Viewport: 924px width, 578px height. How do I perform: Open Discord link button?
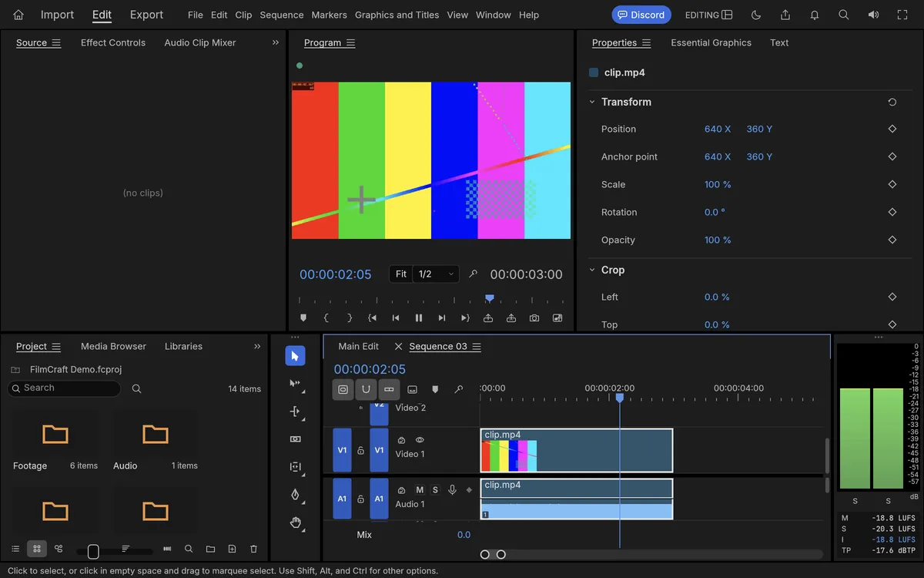(x=641, y=15)
